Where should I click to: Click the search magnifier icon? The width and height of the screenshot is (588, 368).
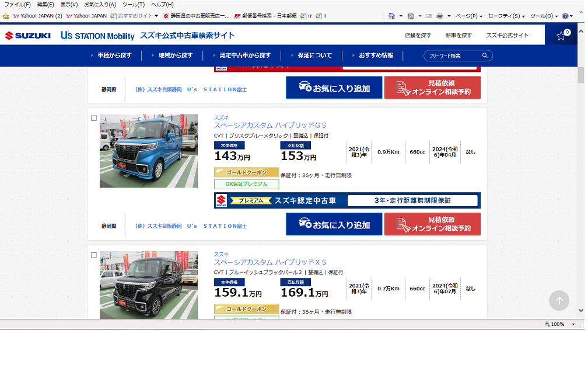pos(485,55)
